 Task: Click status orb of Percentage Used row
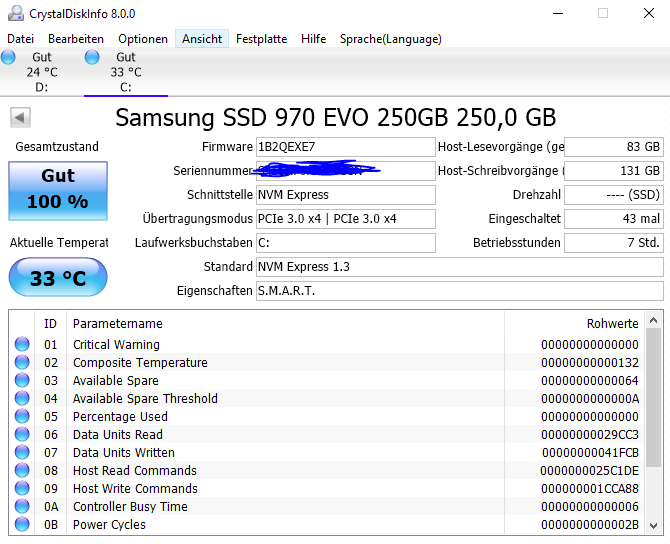[22, 416]
